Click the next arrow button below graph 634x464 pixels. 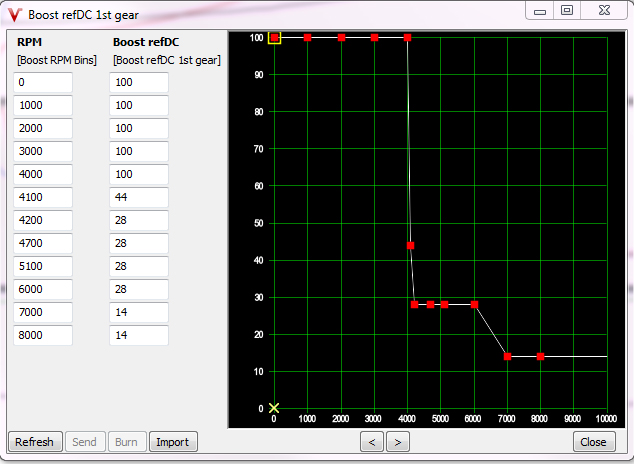click(397, 442)
